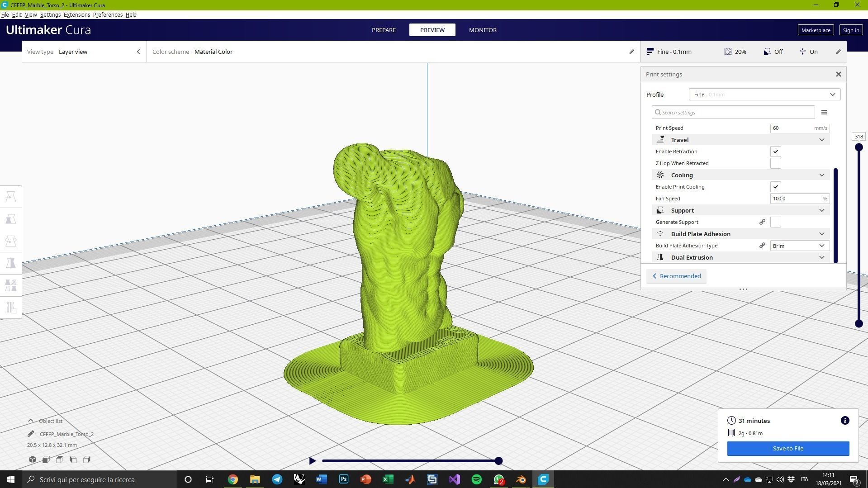Open Build Plate Adhesion Type Brim dropdown
This screenshot has width=868, height=488.
[800, 246]
